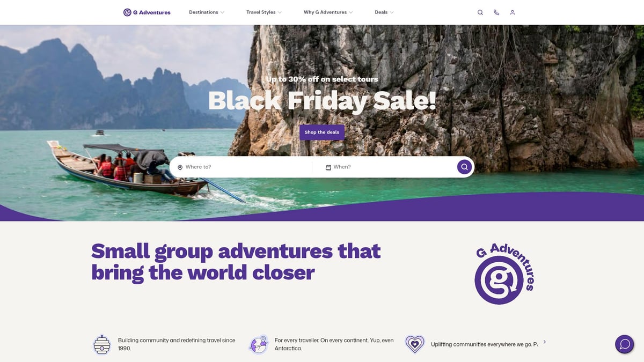644x362 pixels.
Task: Open the chat bubble widget
Action: [x=625, y=344]
